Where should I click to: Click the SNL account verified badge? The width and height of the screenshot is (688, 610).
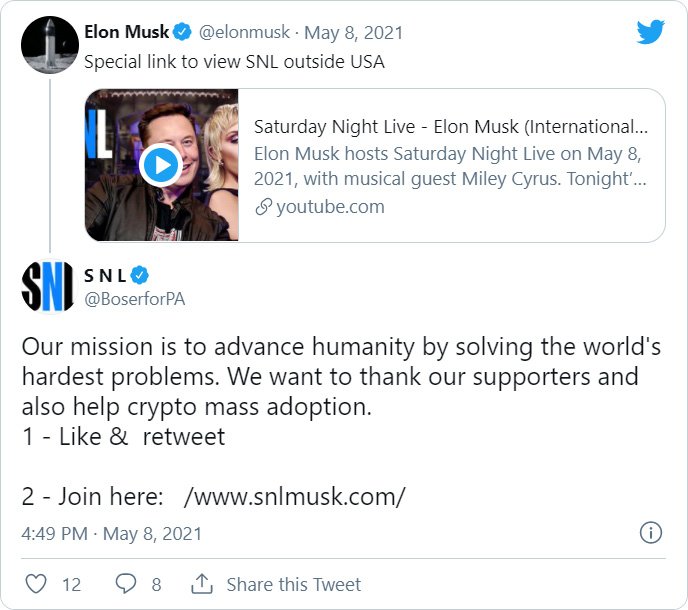coord(141,274)
